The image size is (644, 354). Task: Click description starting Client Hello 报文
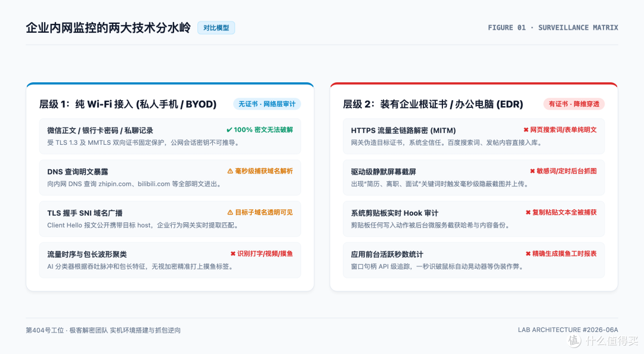point(143,225)
